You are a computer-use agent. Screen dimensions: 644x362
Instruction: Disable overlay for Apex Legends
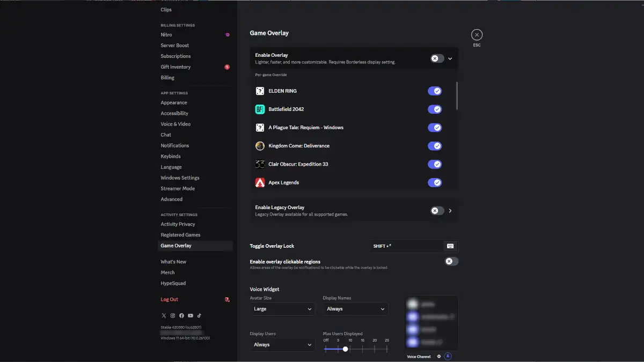435,182
